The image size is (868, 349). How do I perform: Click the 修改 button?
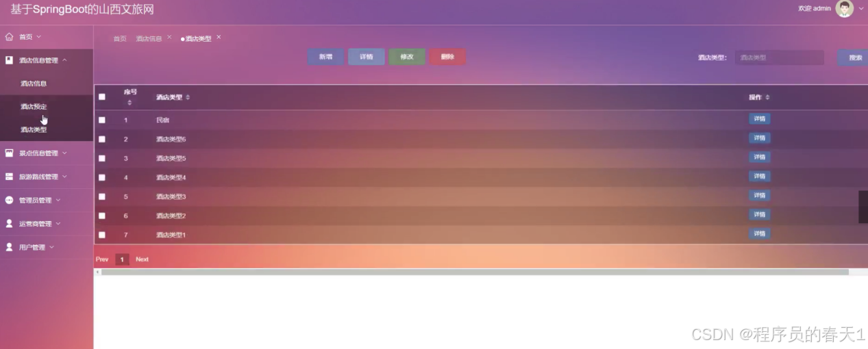(x=407, y=57)
